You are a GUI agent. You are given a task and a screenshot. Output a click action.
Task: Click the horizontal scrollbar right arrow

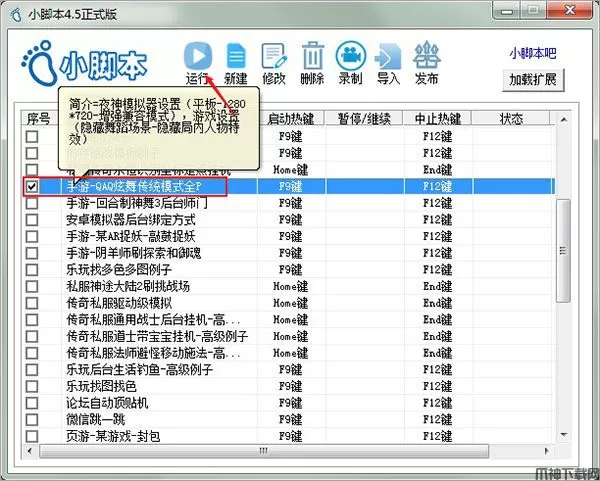[547, 451]
